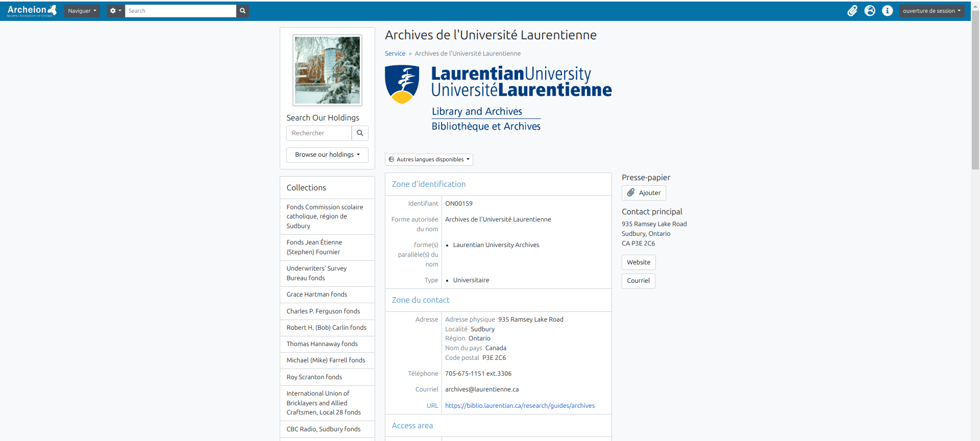The width and height of the screenshot is (980, 441).
Task: Click the Laurentian University Archives parallel name
Action: (496, 245)
